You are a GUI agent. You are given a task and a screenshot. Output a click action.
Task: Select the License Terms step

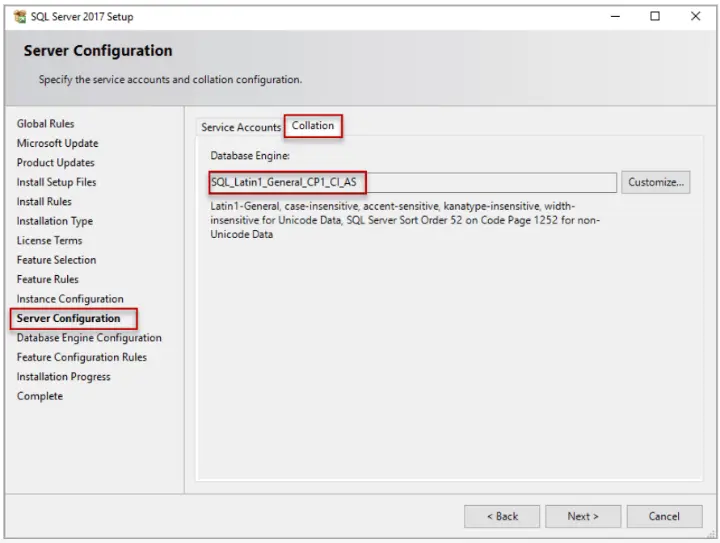coord(50,241)
